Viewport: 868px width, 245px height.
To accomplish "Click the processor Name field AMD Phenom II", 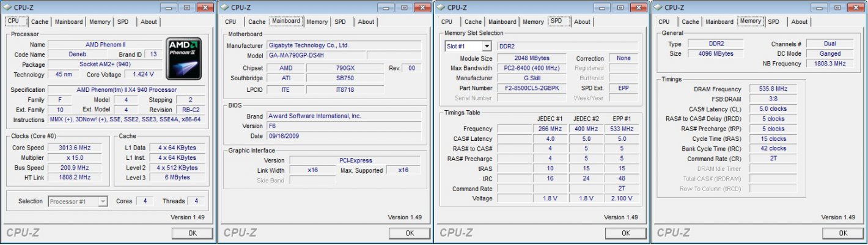I will tap(105, 45).
